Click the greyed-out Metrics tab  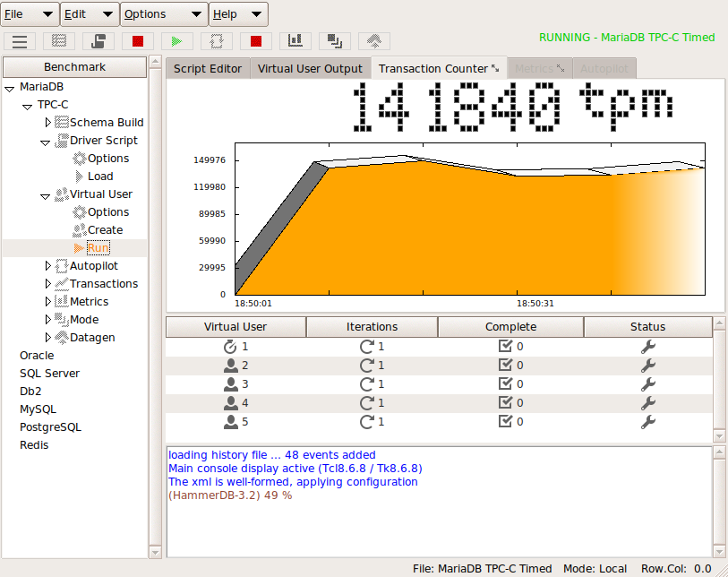[x=539, y=69]
